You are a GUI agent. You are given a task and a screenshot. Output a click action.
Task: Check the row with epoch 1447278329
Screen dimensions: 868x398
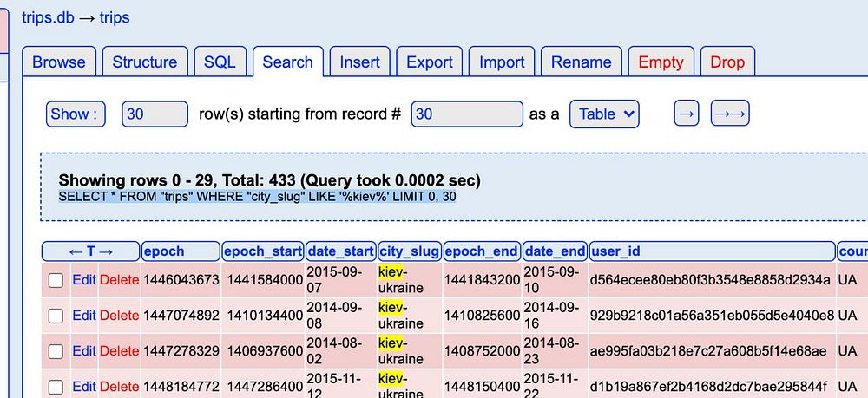pyautogui.click(x=56, y=351)
